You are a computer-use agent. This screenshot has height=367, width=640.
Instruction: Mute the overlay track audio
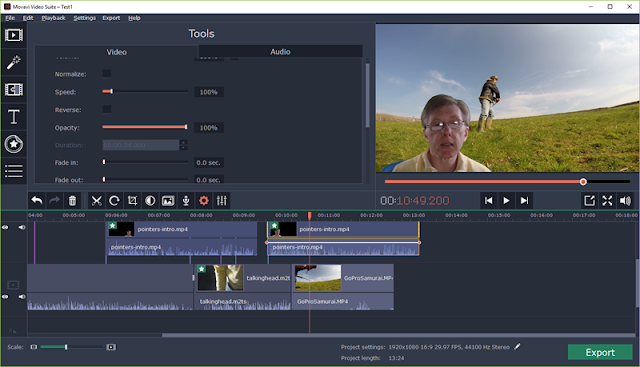pos(22,227)
